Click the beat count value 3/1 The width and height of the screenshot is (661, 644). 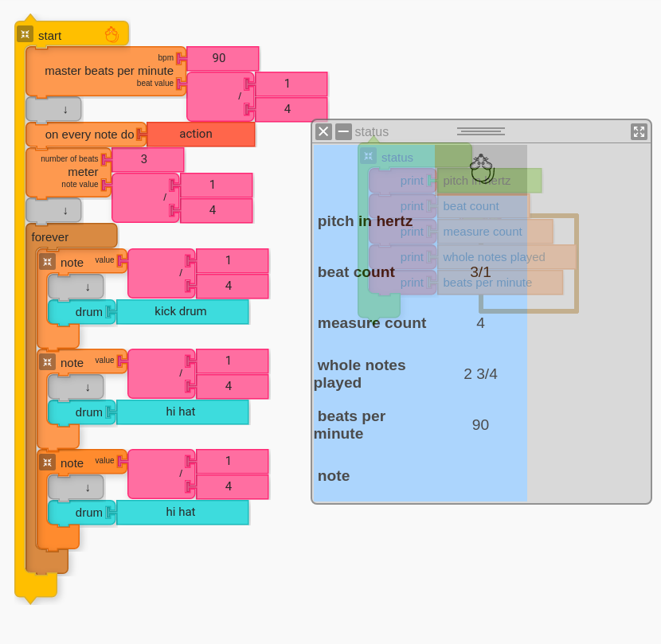(x=480, y=271)
